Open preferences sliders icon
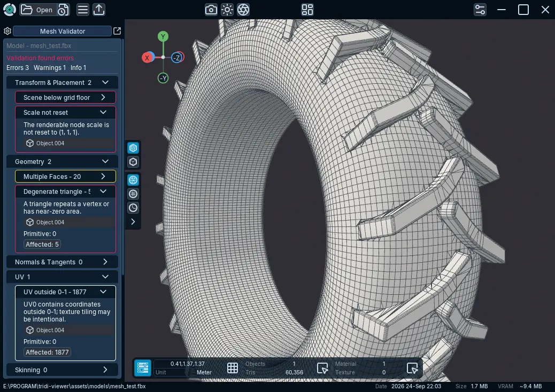Screen dimensions: 555x392 point(480,10)
